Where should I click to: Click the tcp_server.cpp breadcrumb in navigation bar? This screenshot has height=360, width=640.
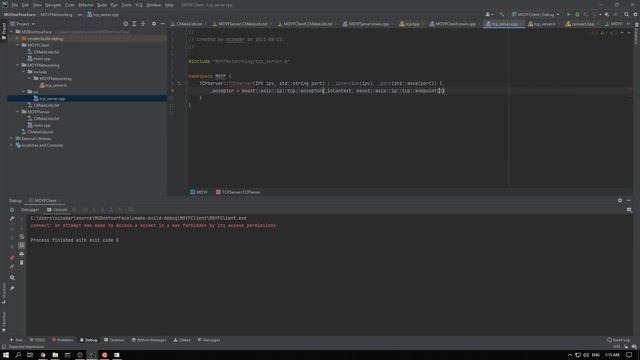[x=103, y=14]
